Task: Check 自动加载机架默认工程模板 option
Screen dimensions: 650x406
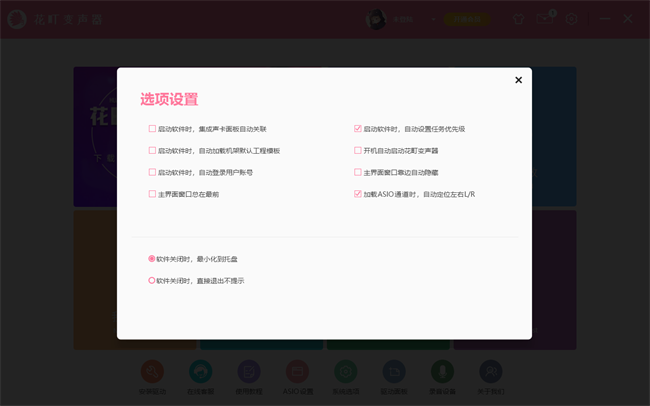Action: point(153,151)
